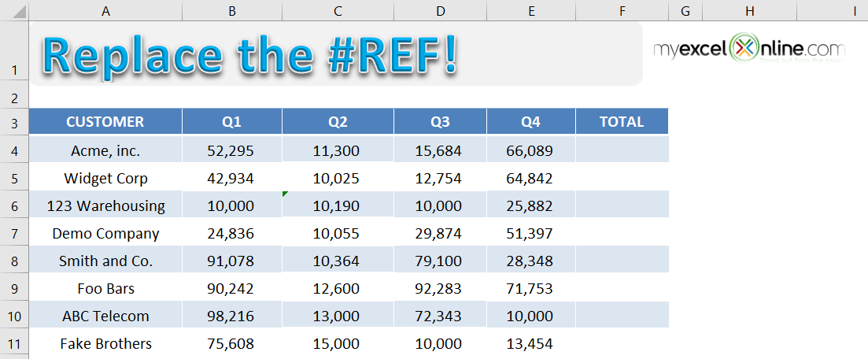Click the TOTAL header cell
The height and width of the screenshot is (359, 868).
[x=622, y=122]
